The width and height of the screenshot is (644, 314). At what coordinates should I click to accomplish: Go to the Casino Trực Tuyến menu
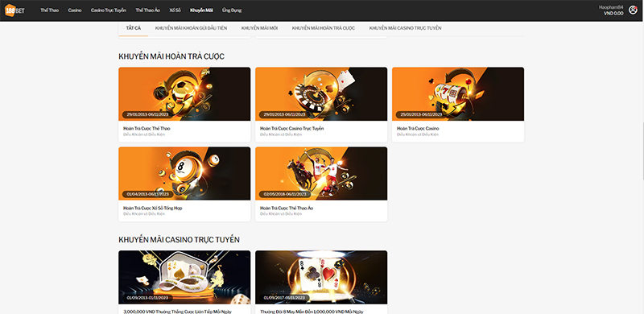[109, 10]
